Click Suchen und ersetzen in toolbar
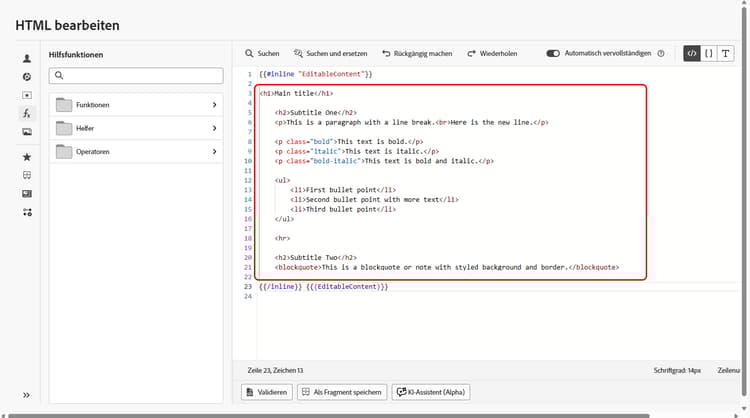This screenshot has height=418, width=750. (x=330, y=53)
